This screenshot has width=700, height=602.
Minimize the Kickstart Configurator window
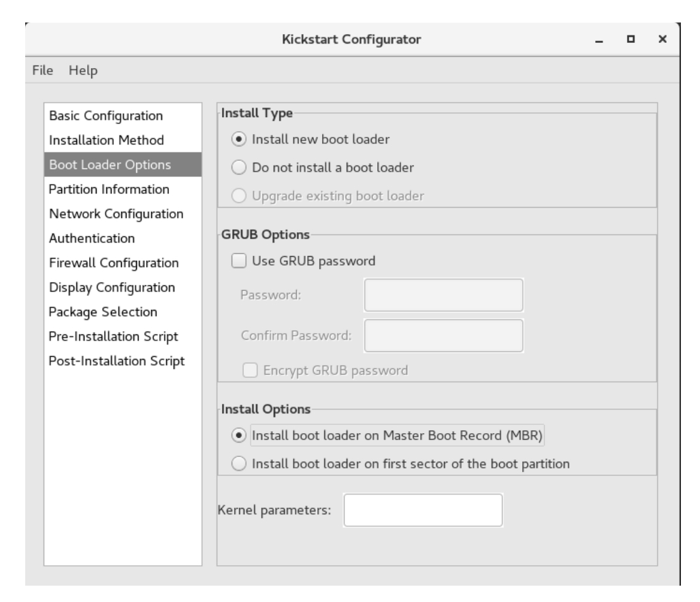click(x=599, y=41)
